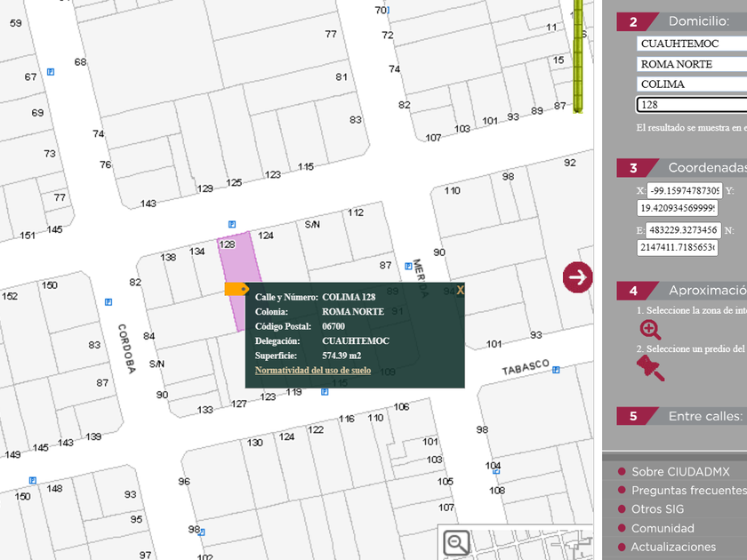This screenshot has width=747, height=560.
Task: Expand the Entre calles section
Action: pyautogui.click(x=703, y=416)
